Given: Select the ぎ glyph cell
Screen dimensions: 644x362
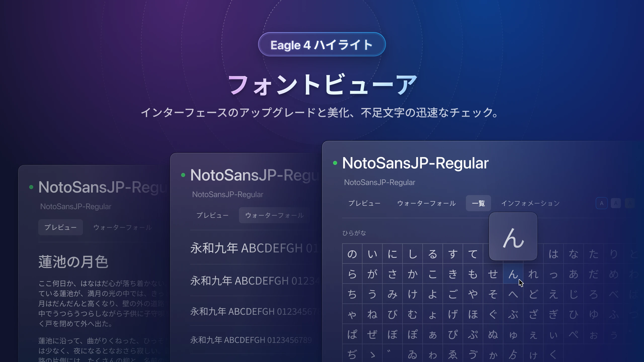Looking at the screenshot, I should coord(553,314).
